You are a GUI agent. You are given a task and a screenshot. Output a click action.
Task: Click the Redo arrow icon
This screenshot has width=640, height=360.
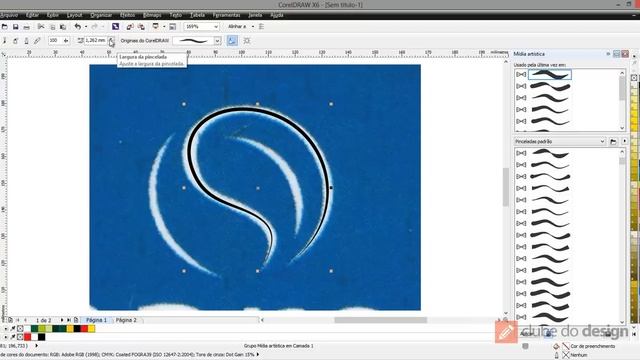(x=94, y=27)
